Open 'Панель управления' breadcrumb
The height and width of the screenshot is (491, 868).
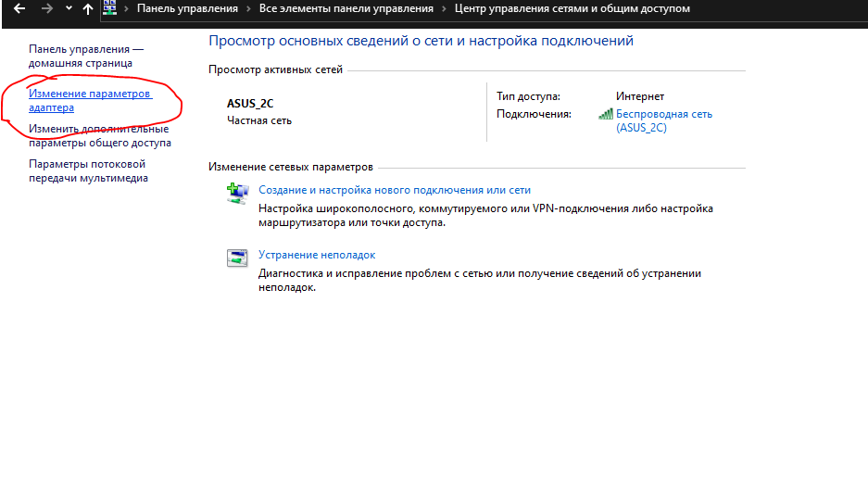click(x=188, y=8)
